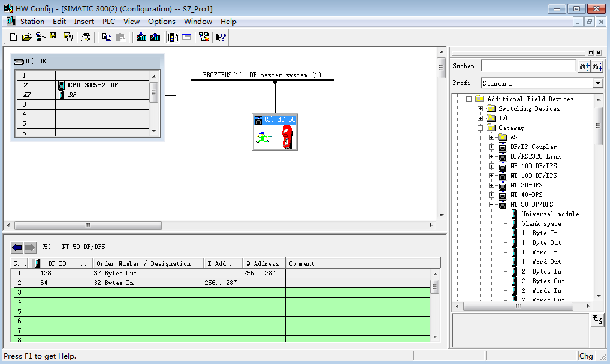Download configuration to the PLC module
The image size is (610, 364).
[x=140, y=37]
